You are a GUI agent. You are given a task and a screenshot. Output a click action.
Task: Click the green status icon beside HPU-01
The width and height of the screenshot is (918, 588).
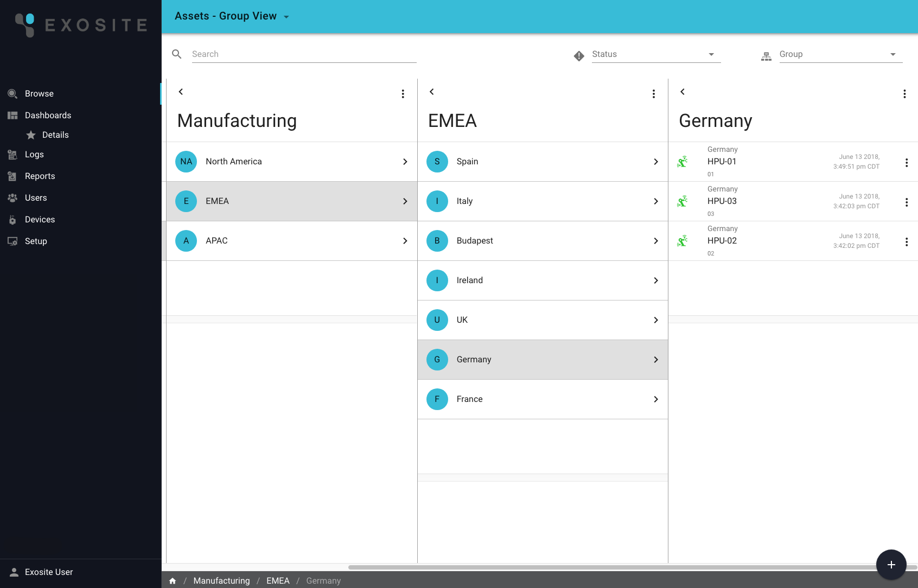pyautogui.click(x=683, y=161)
